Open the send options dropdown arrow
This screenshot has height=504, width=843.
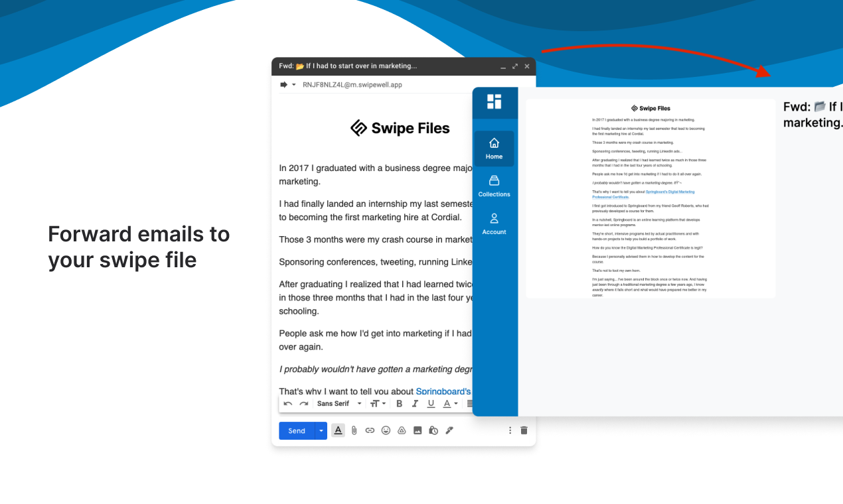(321, 430)
